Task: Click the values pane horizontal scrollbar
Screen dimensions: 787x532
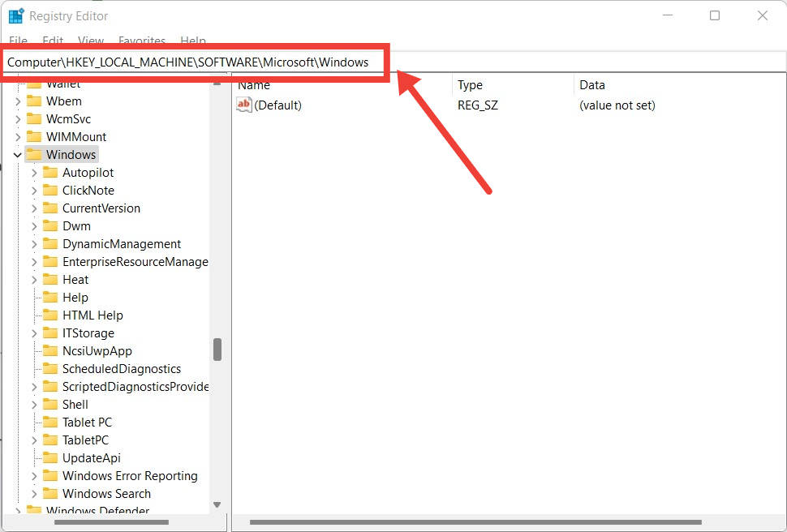Action: (x=475, y=522)
